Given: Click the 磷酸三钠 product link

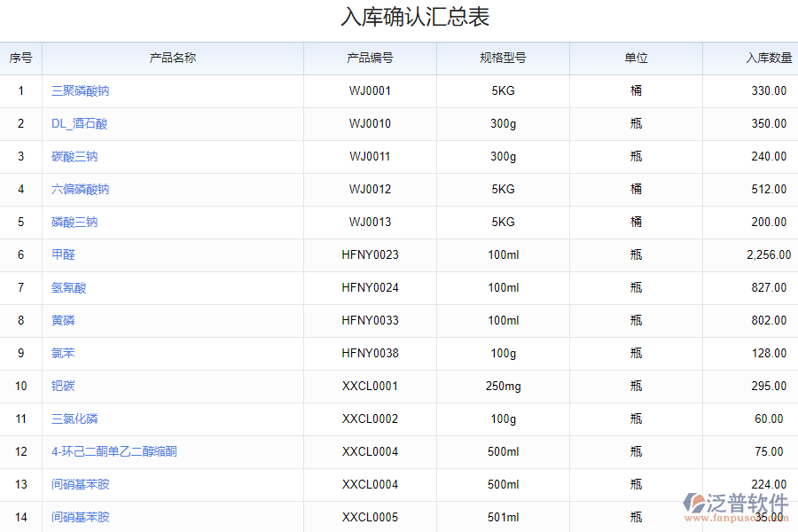Looking at the screenshot, I should tap(74, 223).
